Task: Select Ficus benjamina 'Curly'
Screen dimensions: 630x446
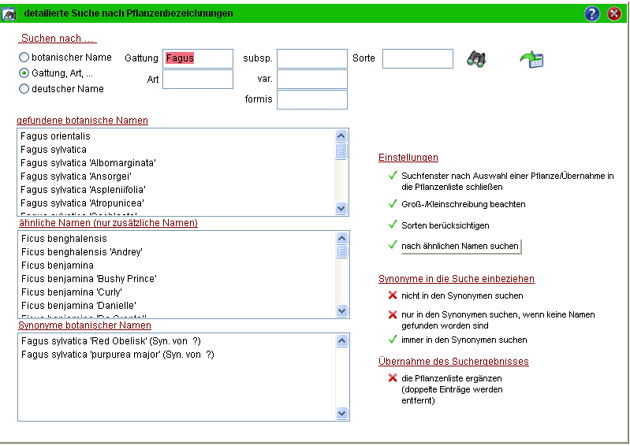Action: 72,292
